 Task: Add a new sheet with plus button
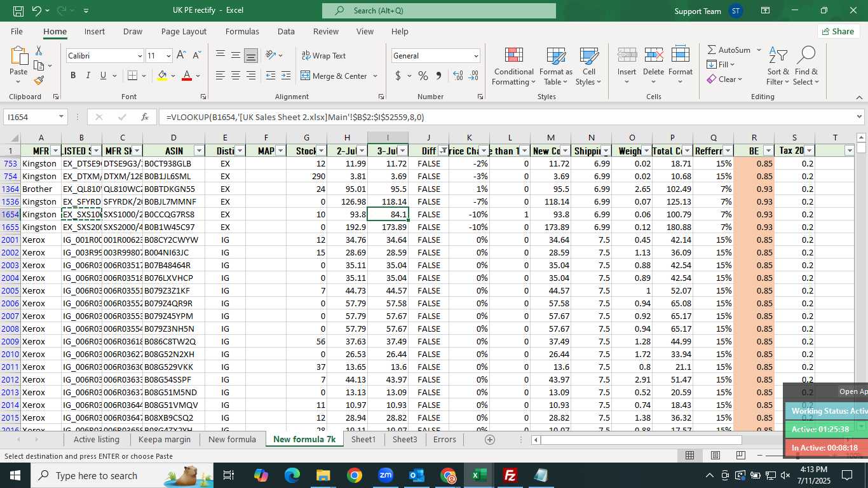[489, 439]
